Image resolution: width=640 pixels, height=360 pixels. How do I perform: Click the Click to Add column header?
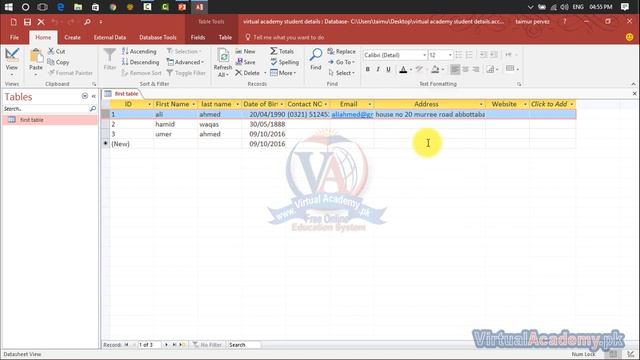tap(552, 104)
